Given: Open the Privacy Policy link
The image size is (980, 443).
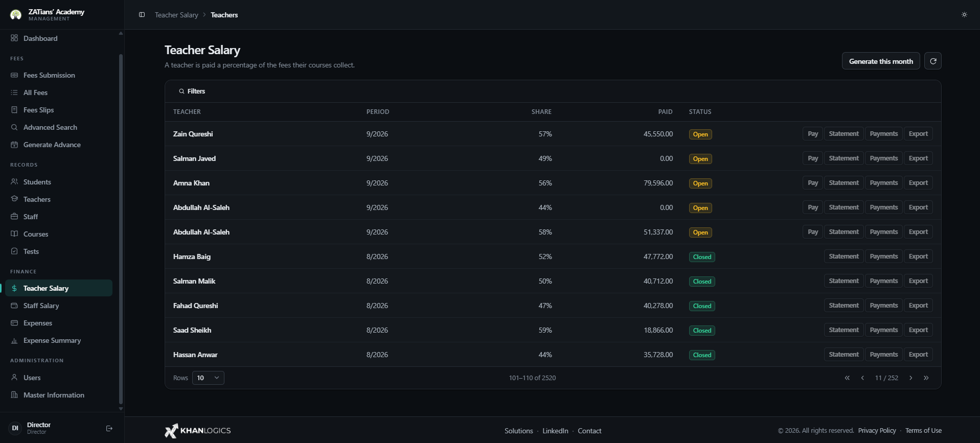Looking at the screenshot, I should 877,431.
